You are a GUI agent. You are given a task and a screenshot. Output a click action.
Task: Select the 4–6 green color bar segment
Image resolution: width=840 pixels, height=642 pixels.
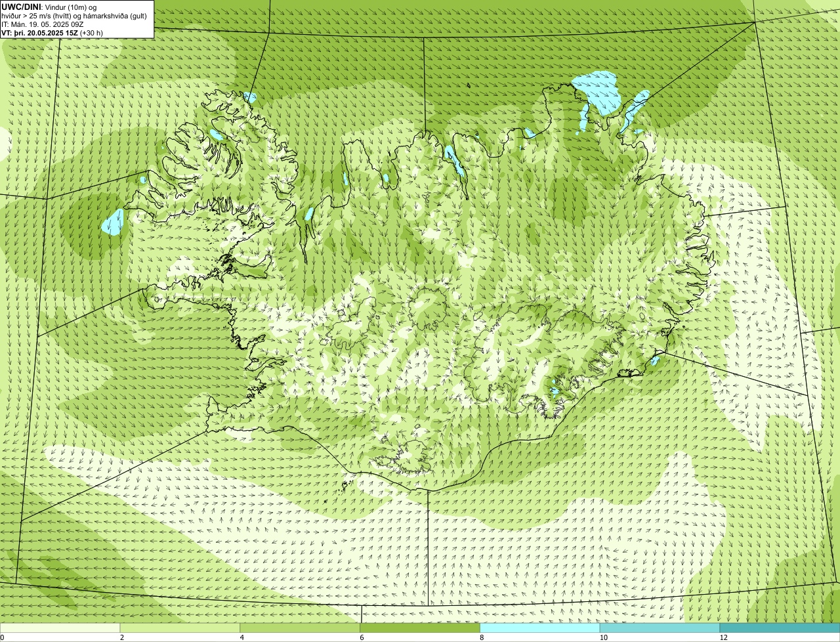click(301, 628)
